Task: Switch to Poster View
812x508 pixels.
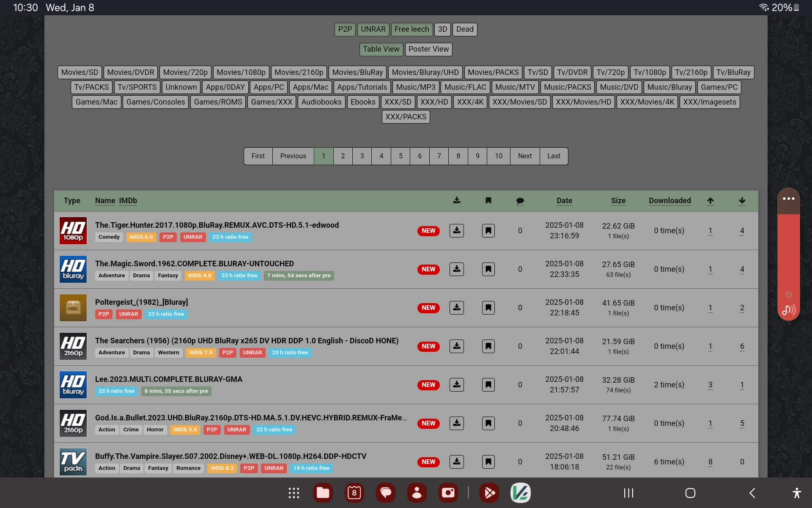Action: [x=428, y=49]
